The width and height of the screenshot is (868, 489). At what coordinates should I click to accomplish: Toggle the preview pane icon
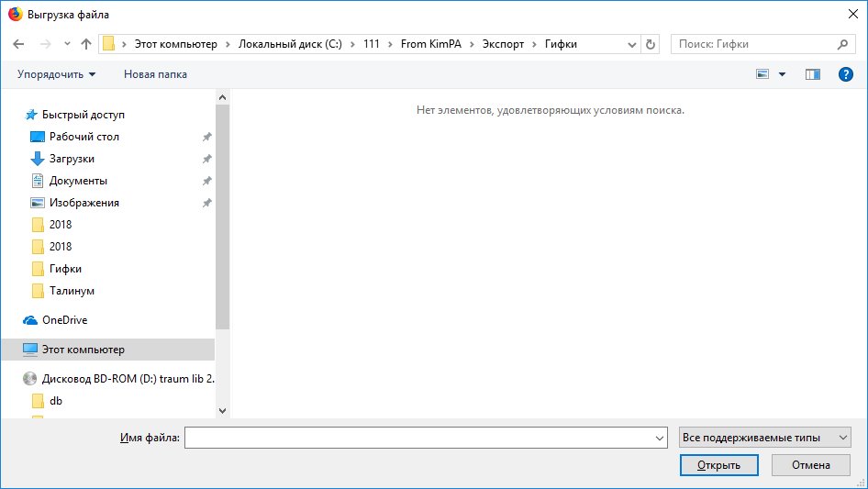coord(812,74)
